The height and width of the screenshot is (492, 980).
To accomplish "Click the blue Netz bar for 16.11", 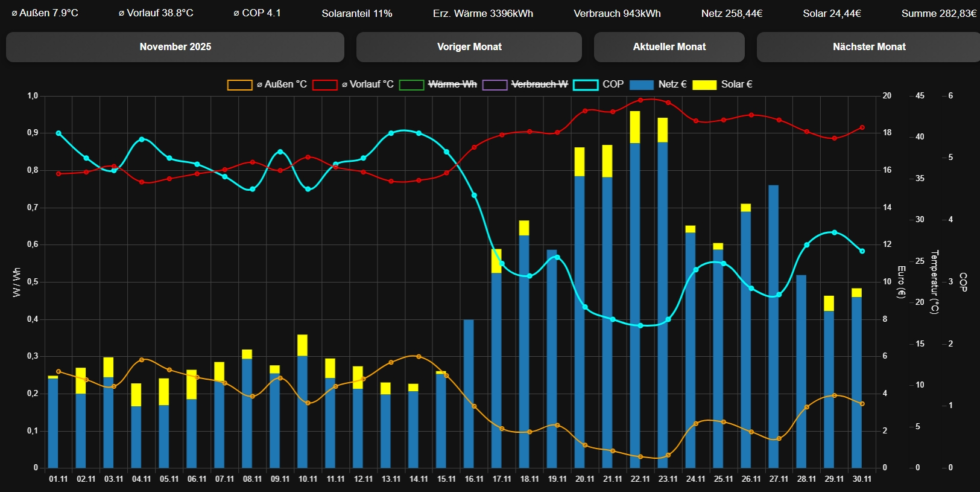I will [x=469, y=392].
